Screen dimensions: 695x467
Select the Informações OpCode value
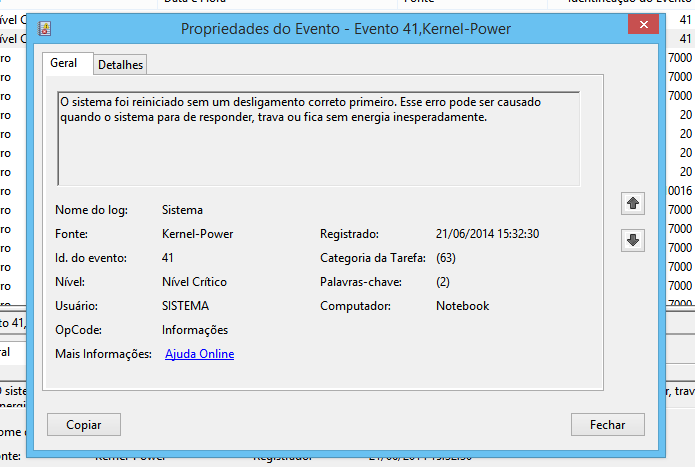(195, 330)
